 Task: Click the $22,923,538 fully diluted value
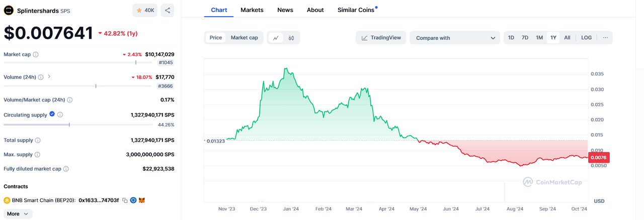(x=158, y=169)
